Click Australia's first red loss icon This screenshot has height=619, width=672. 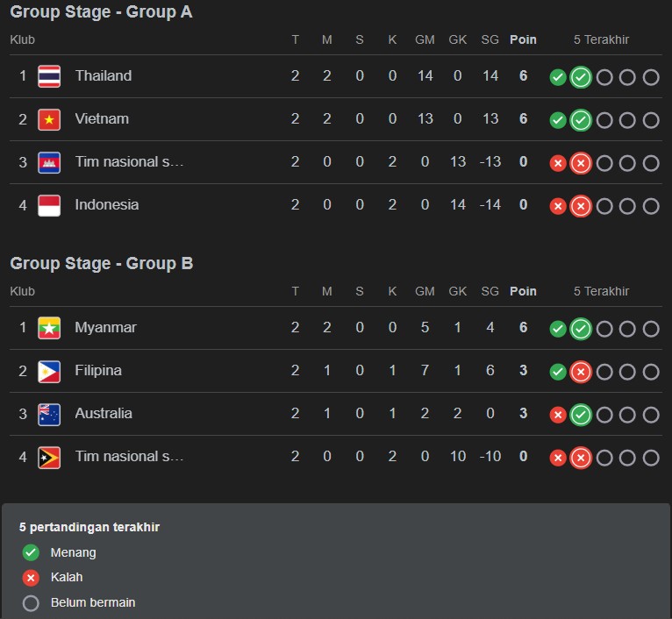coord(557,415)
